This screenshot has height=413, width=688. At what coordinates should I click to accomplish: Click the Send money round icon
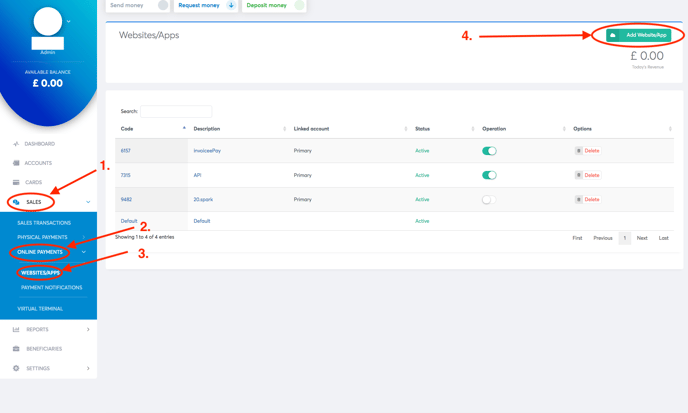pyautogui.click(x=163, y=5)
